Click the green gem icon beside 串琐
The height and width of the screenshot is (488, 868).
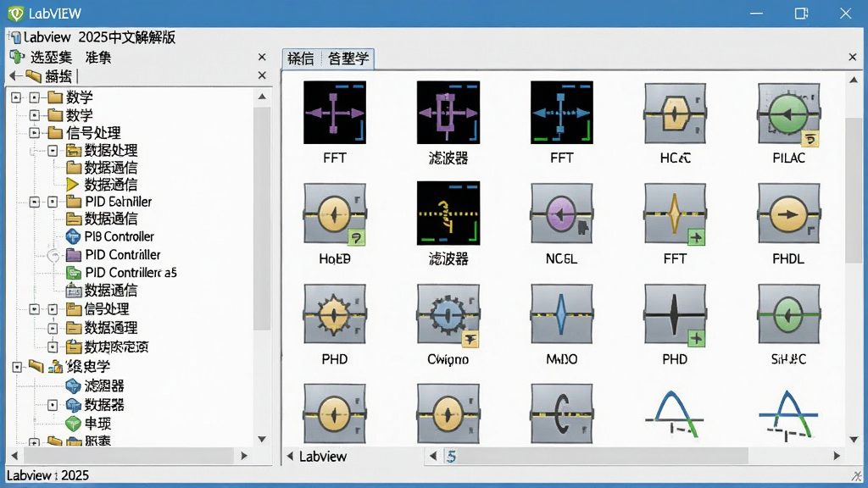[x=73, y=424]
